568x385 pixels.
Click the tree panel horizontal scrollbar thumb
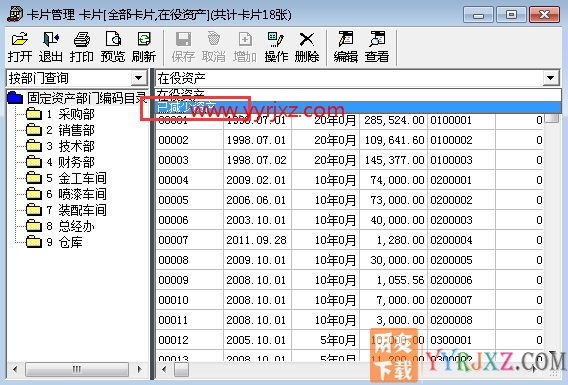(77, 369)
